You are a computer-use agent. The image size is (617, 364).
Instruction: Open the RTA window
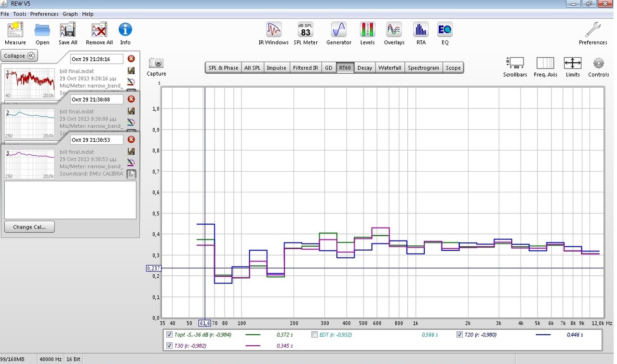pyautogui.click(x=421, y=30)
